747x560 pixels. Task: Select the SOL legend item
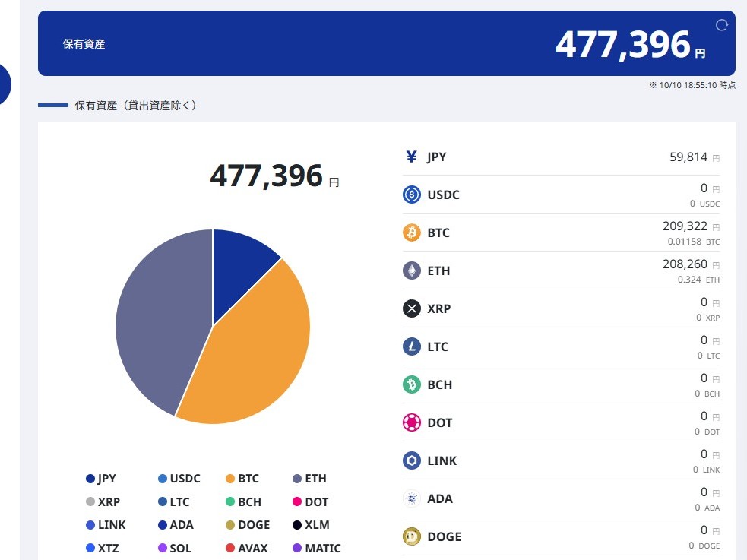tap(174, 548)
